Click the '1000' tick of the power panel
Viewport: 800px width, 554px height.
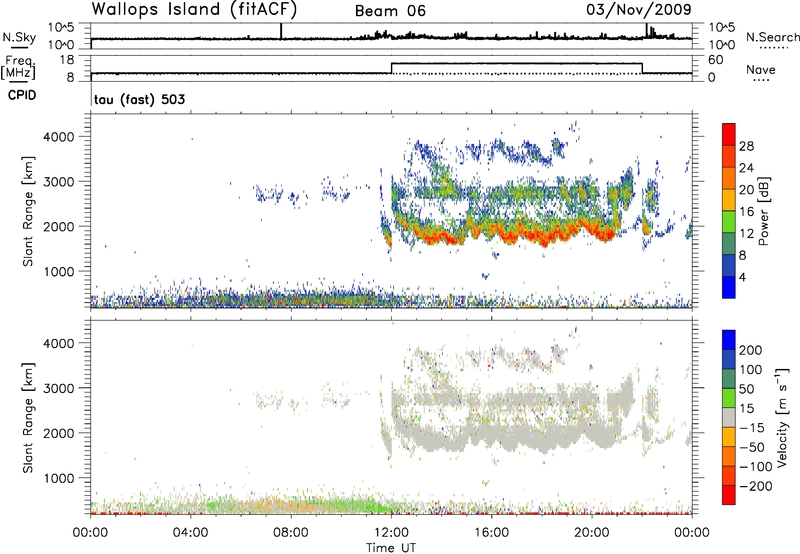pos(59,271)
